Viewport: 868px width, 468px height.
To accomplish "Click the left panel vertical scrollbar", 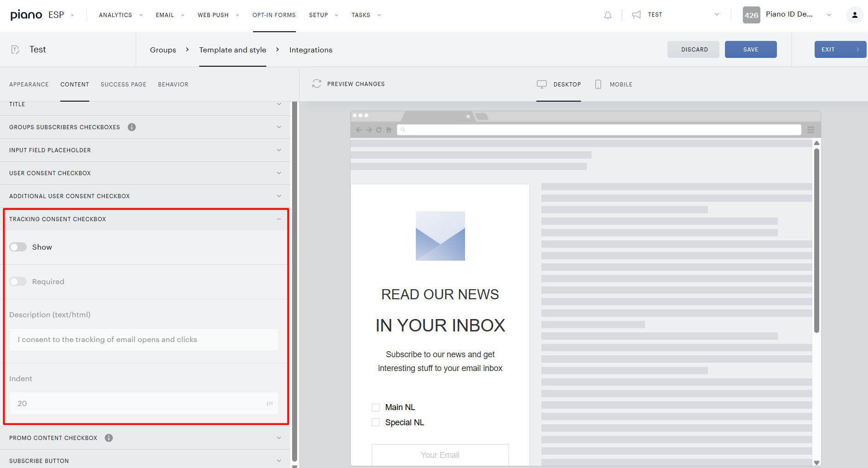I will 294,280.
